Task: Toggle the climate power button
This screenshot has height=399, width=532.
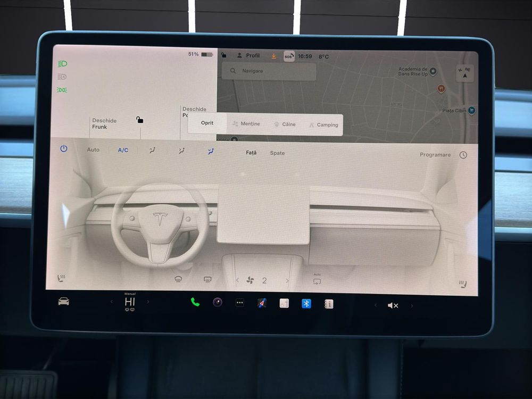Action: [64, 148]
